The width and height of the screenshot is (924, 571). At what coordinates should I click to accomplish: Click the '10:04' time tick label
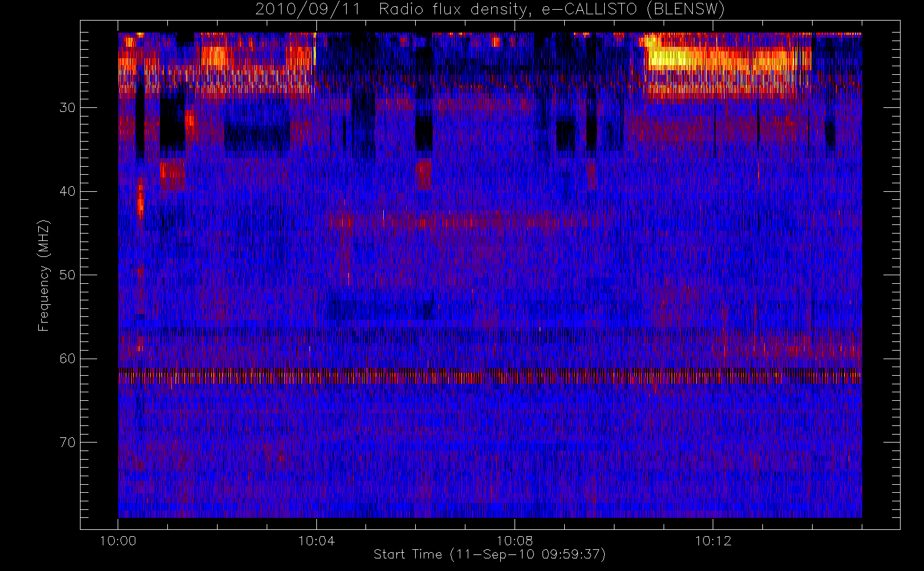(x=316, y=541)
